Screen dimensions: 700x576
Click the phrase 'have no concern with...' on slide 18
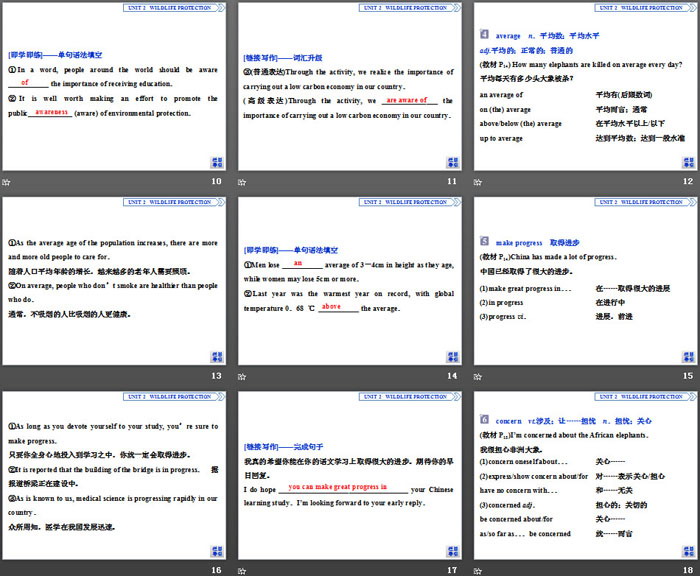518,490
